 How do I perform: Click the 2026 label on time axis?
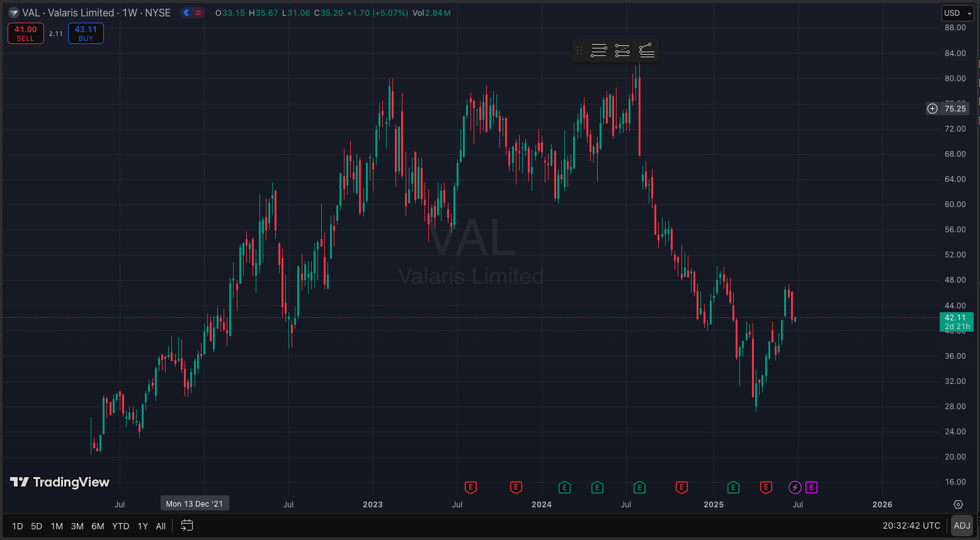(882, 504)
